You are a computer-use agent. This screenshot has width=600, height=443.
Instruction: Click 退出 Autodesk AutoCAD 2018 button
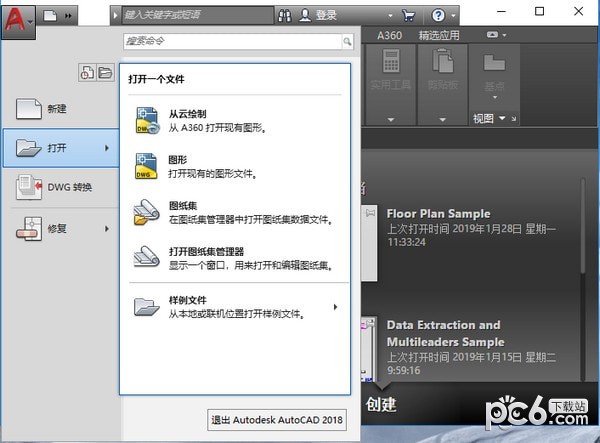[x=277, y=420]
